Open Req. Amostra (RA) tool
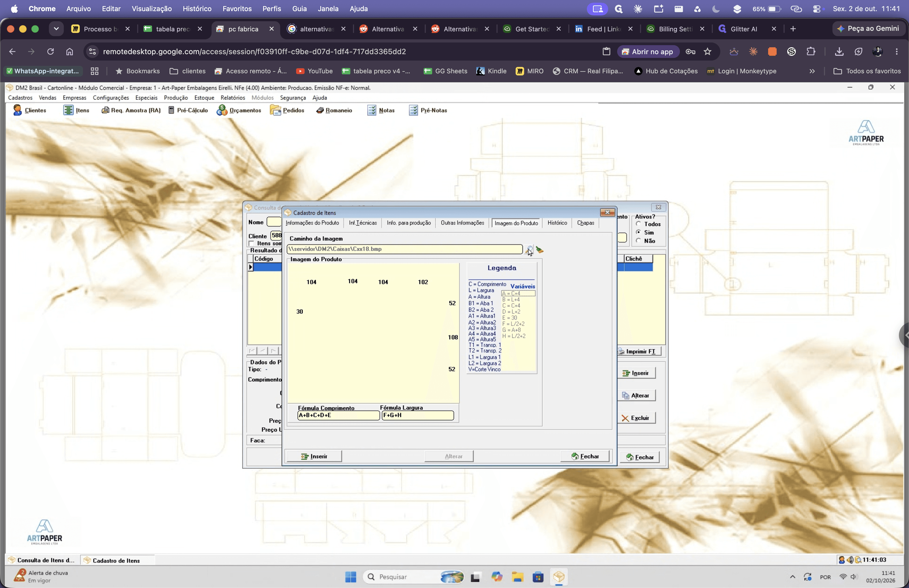Image resolution: width=909 pixels, height=588 pixels. point(131,110)
